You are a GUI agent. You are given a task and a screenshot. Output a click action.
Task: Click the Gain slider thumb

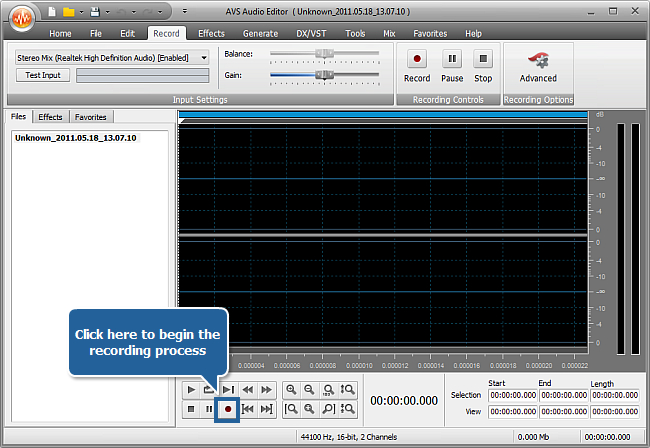coord(324,75)
